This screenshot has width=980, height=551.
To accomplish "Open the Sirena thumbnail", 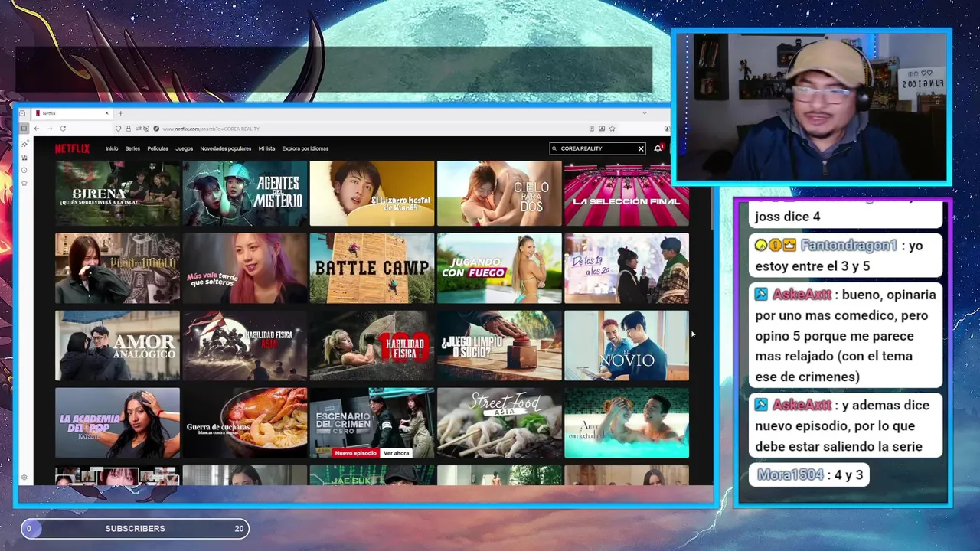I will coord(118,193).
